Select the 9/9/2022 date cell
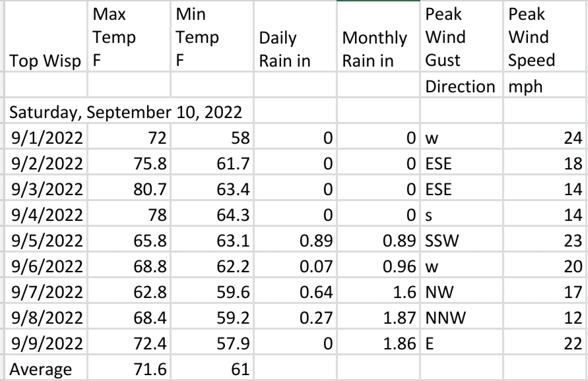 [x=46, y=343]
